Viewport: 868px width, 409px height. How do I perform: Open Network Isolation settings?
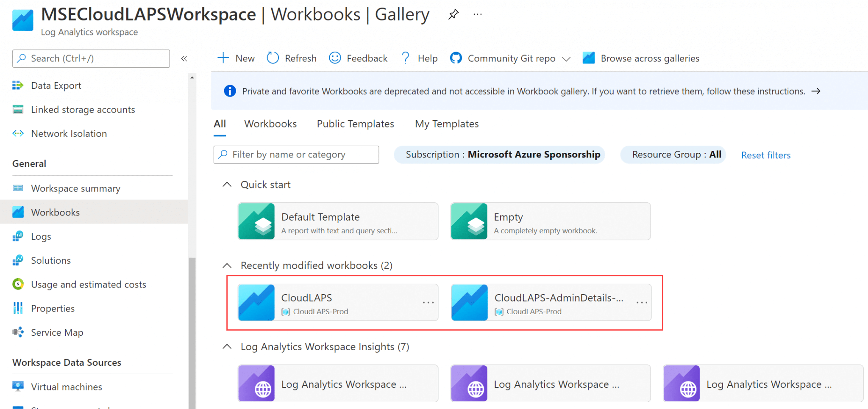[x=69, y=133]
